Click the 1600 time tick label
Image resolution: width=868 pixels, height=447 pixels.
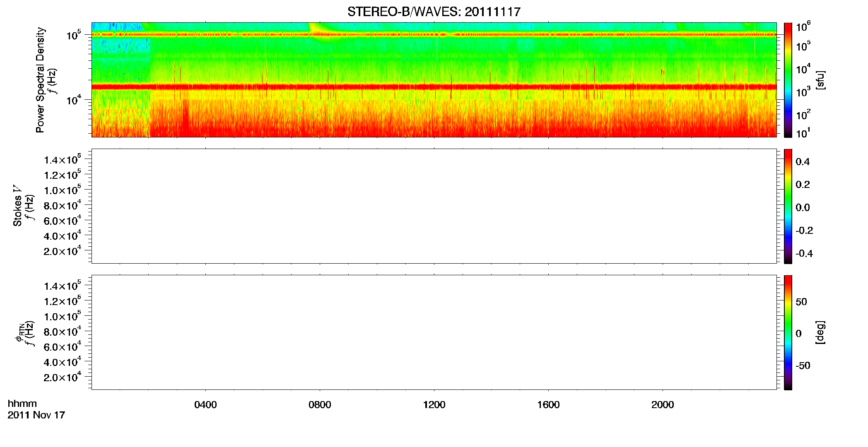[x=548, y=405]
